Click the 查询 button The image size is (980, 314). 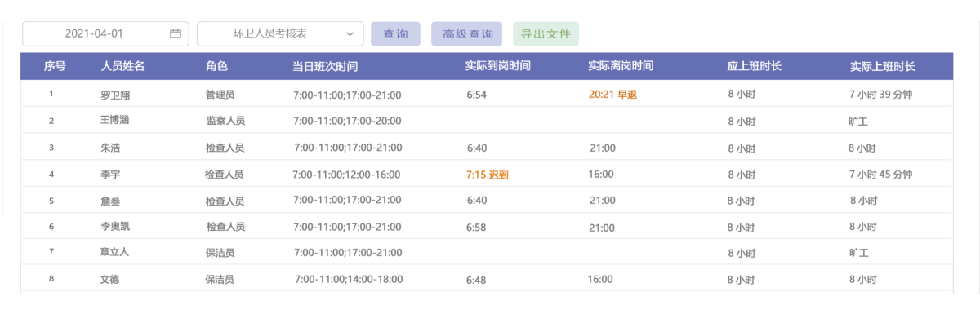point(395,33)
